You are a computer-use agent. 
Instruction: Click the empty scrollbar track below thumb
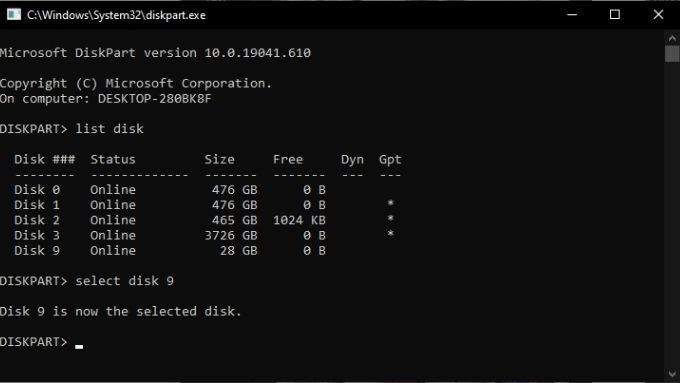[672, 215]
